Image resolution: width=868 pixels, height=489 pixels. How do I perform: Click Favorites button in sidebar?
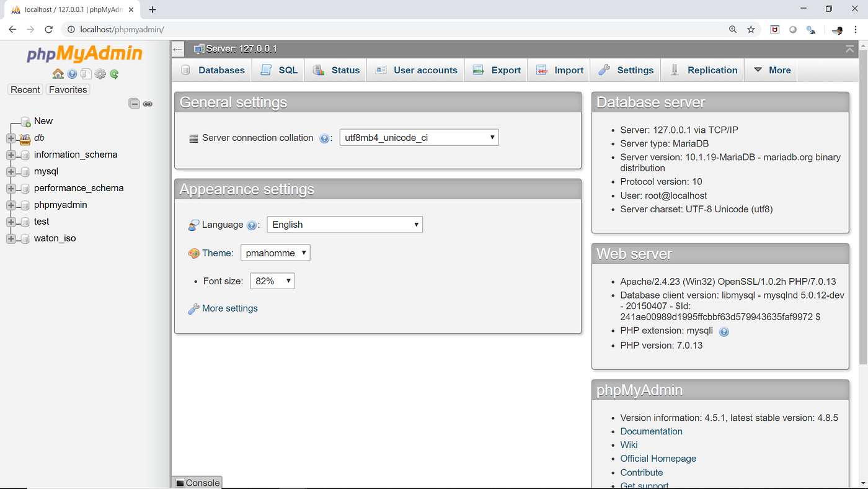point(68,89)
